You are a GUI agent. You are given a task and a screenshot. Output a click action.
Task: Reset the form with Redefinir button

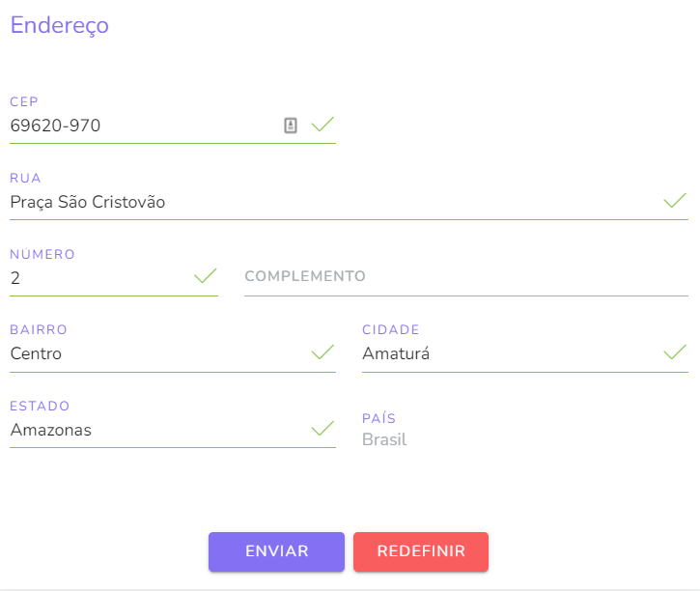click(421, 551)
